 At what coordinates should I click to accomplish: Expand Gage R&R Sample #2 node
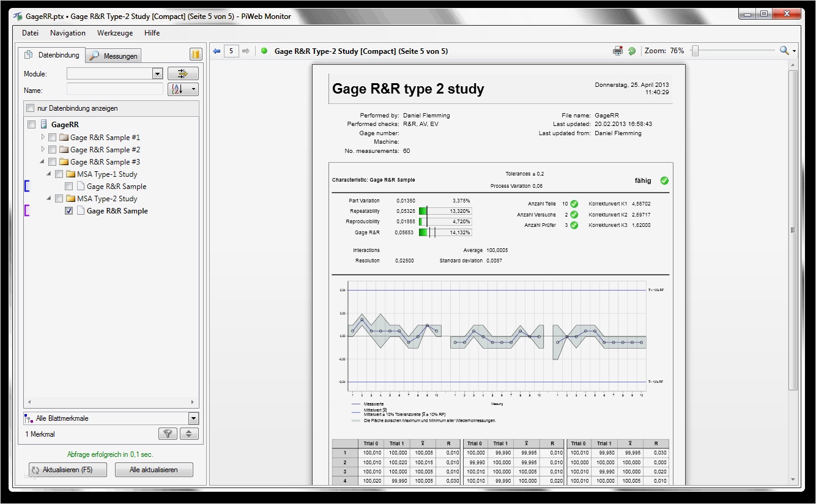click(43, 149)
